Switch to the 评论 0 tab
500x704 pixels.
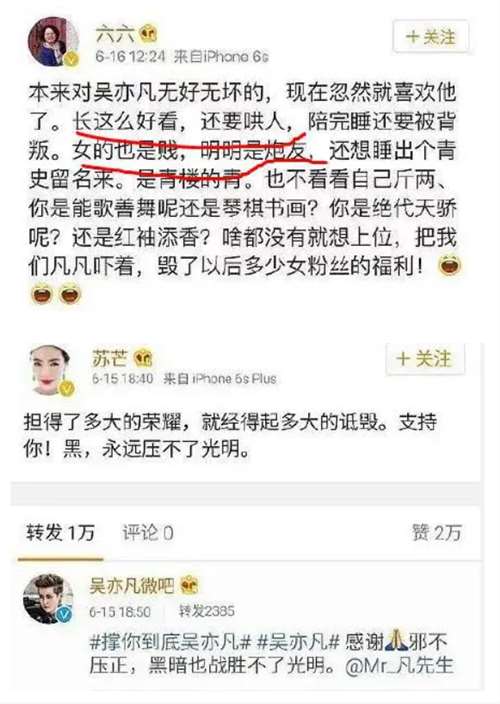coord(148,533)
